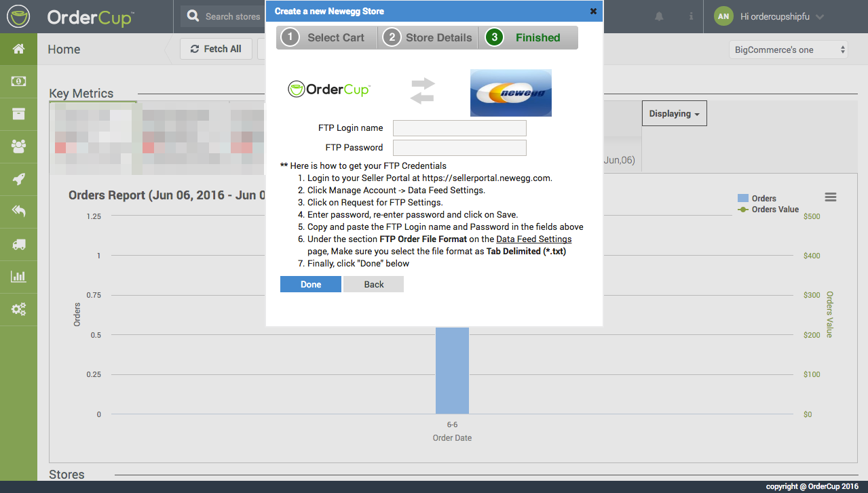Click the info icon in header
Image resolution: width=868 pixels, height=493 pixels.
pos(691,16)
